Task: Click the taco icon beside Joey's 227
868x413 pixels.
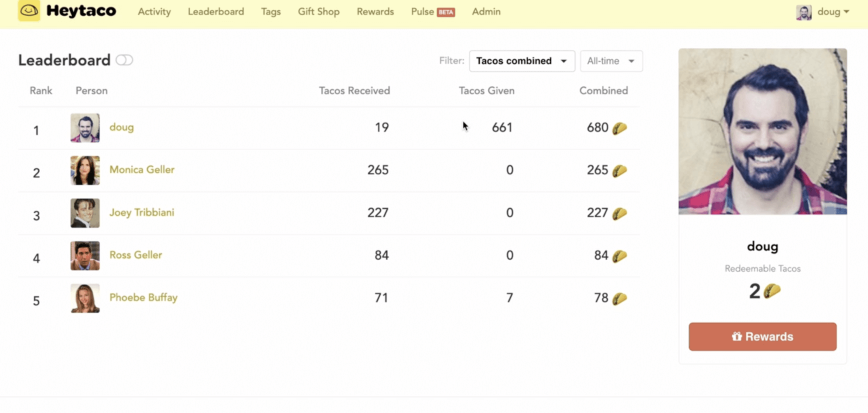Action: pos(619,213)
